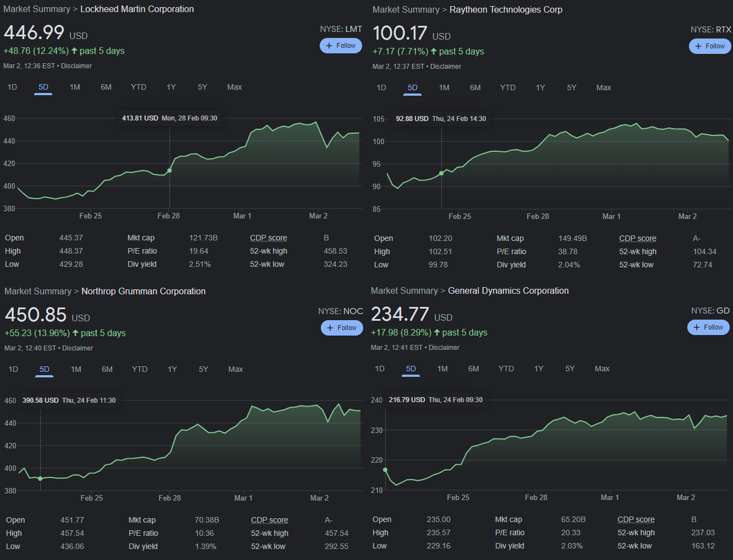Select 1Y range for Lockheed Martin
This screenshot has width=733, height=560.
171,87
